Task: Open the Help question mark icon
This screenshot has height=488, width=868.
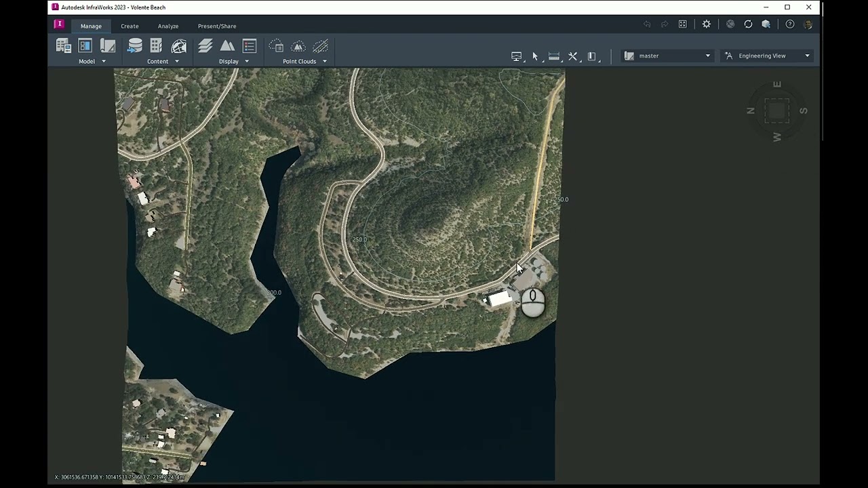Action: pos(790,24)
